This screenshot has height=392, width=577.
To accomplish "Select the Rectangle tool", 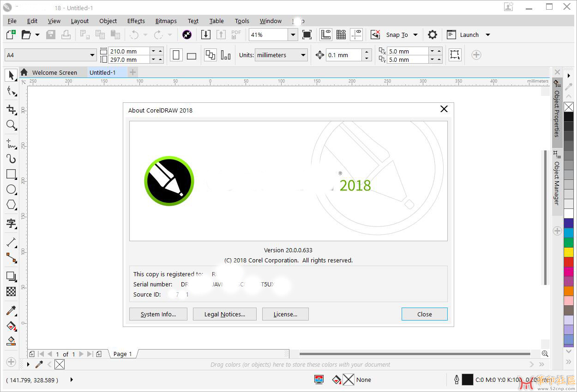I will point(12,174).
